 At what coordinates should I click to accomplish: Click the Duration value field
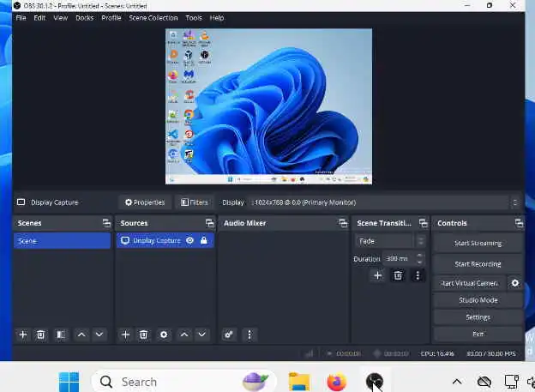pos(399,259)
